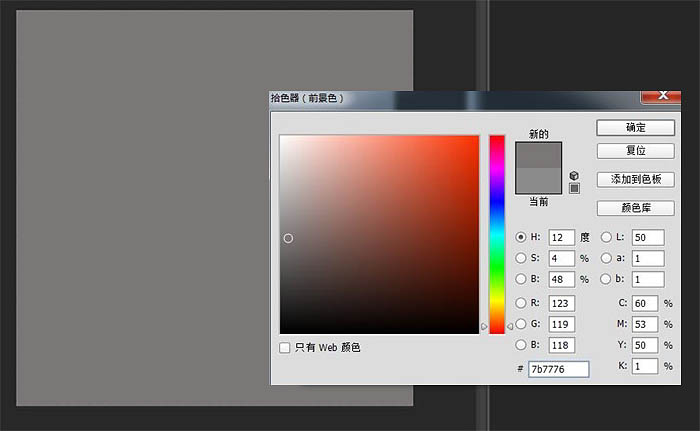Image resolution: width=700 pixels, height=431 pixels.
Task: Select the G green radio button
Action: 521,324
